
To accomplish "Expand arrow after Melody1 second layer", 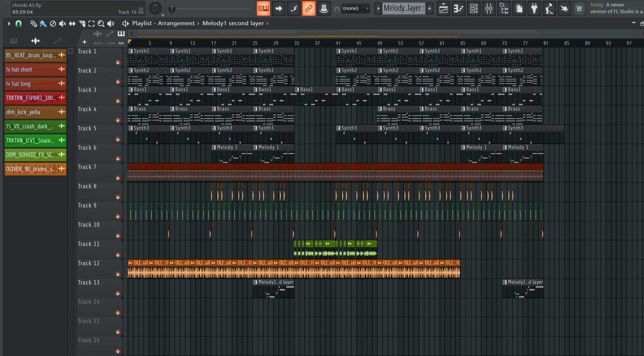I will pyautogui.click(x=267, y=23).
